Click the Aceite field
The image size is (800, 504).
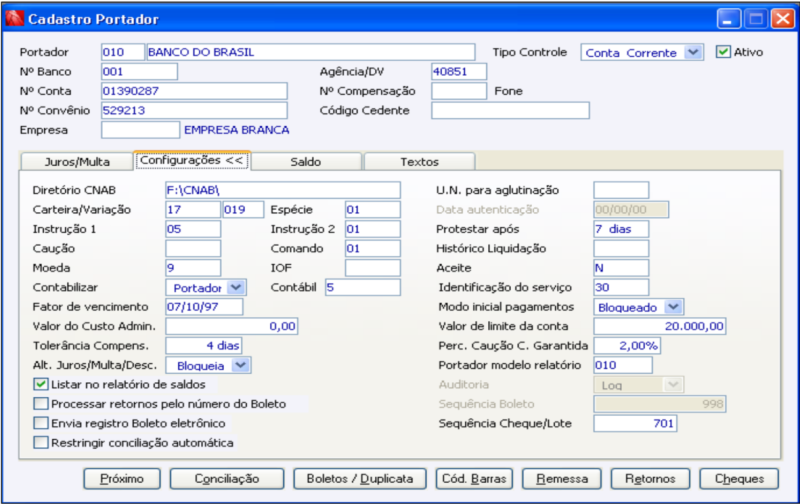tap(621, 267)
